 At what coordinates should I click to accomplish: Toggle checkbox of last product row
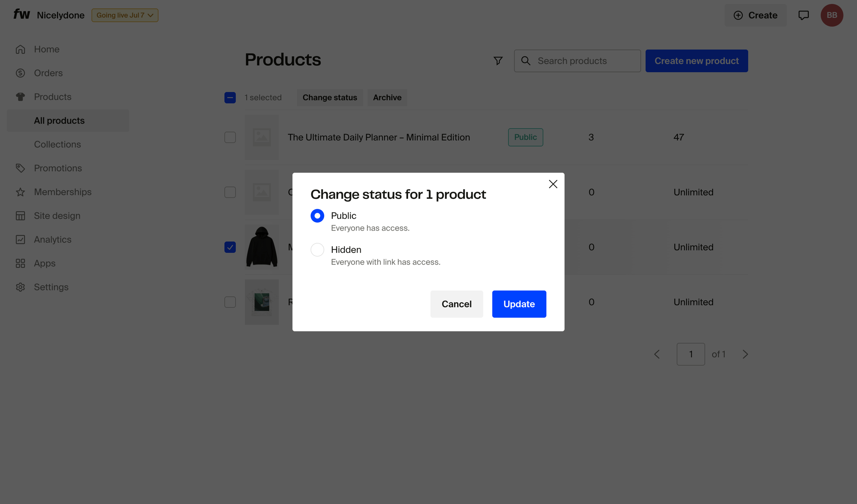(x=230, y=302)
